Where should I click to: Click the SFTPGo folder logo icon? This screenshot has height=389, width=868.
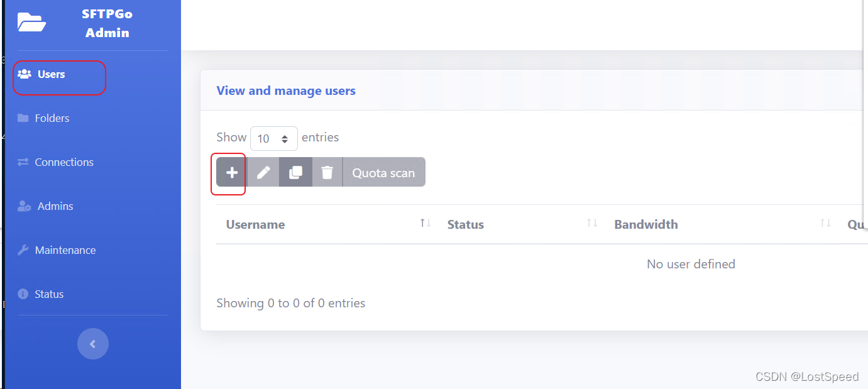(x=31, y=23)
